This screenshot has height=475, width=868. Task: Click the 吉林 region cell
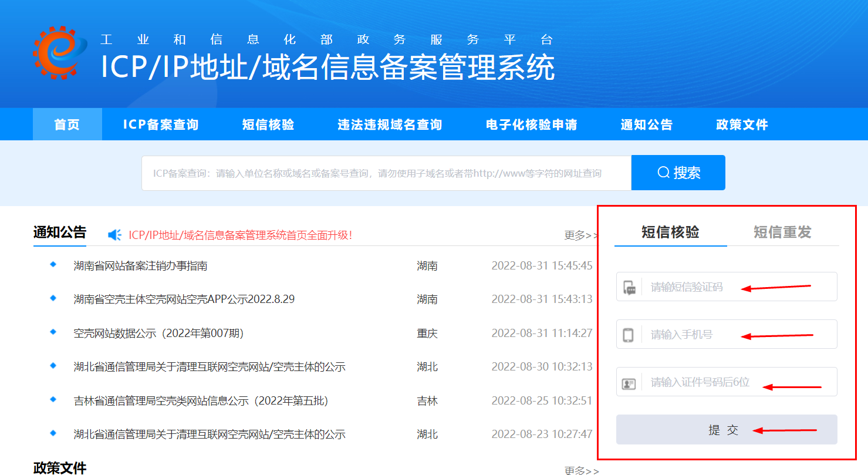point(427,401)
